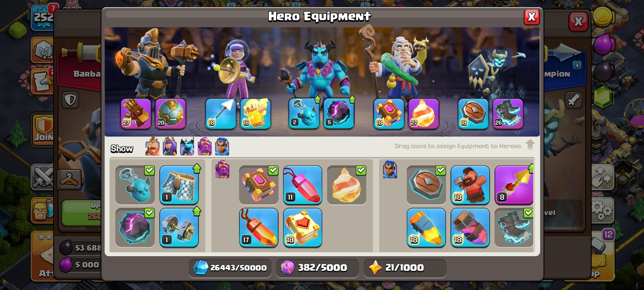Filter equipment by Archer Queen portrait

coord(170,147)
